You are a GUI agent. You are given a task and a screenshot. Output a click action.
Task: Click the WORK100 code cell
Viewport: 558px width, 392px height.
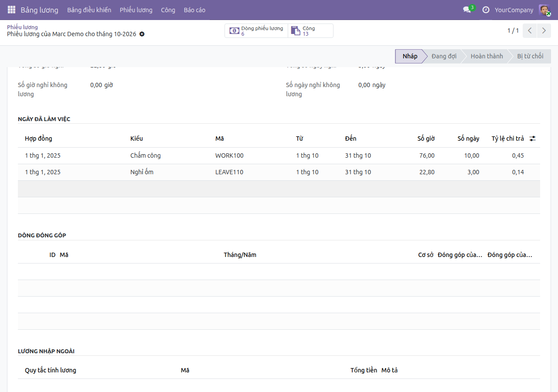point(252,155)
